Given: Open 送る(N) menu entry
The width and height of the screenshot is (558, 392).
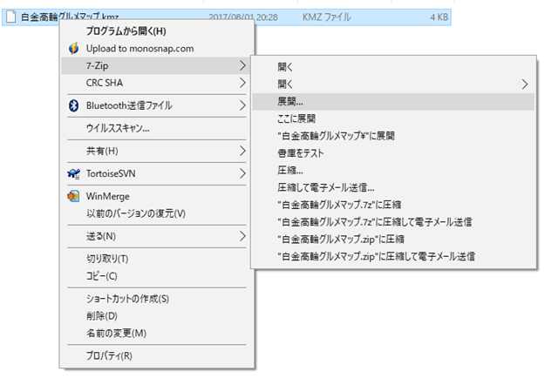Looking at the screenshot, I should (x=157, y=236).
